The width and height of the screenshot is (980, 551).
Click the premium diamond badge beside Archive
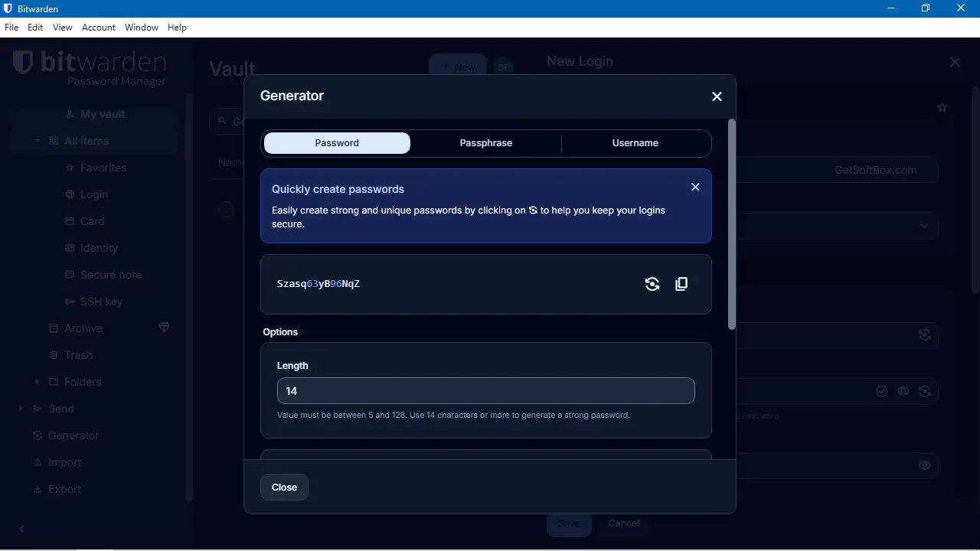164,328
